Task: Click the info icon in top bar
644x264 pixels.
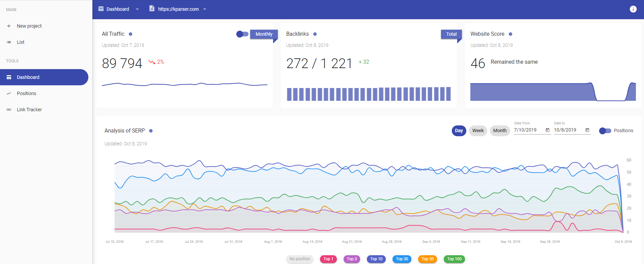Action: (633, 9)
